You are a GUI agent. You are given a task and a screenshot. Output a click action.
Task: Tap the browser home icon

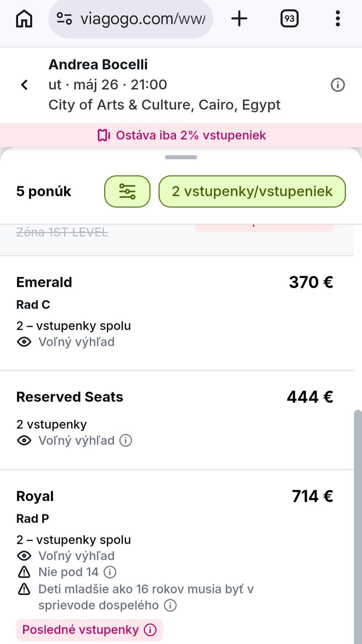pos(24,19)
